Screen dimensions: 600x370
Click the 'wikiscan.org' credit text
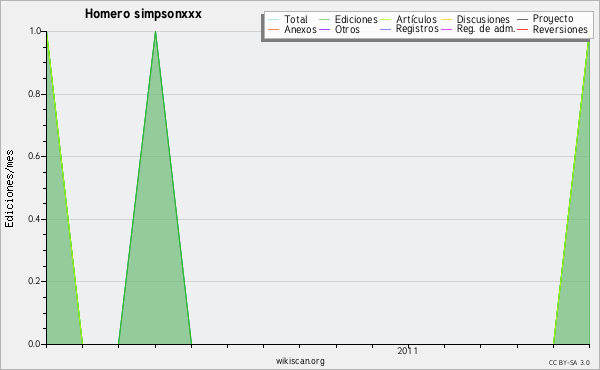300,361
